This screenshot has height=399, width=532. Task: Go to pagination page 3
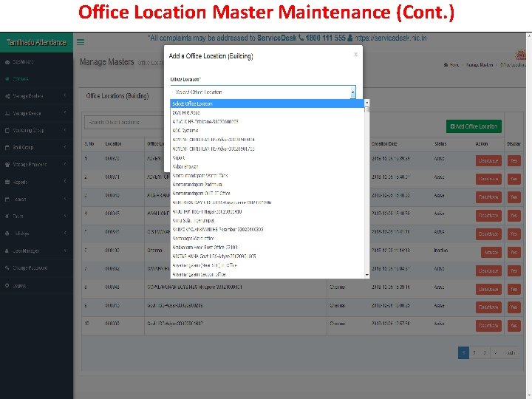pyautogui.click(x=485, y=352)
